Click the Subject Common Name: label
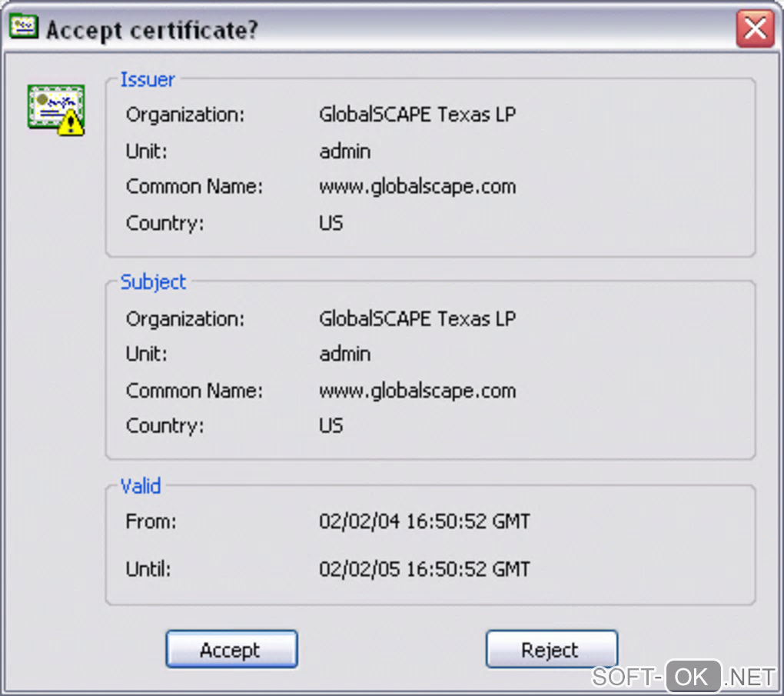Screen dimensions: 784x696 tap(194, 391)
